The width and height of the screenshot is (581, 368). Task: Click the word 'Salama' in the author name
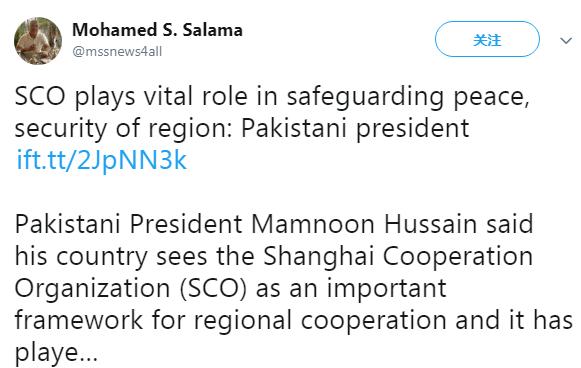tap(213, 30)
